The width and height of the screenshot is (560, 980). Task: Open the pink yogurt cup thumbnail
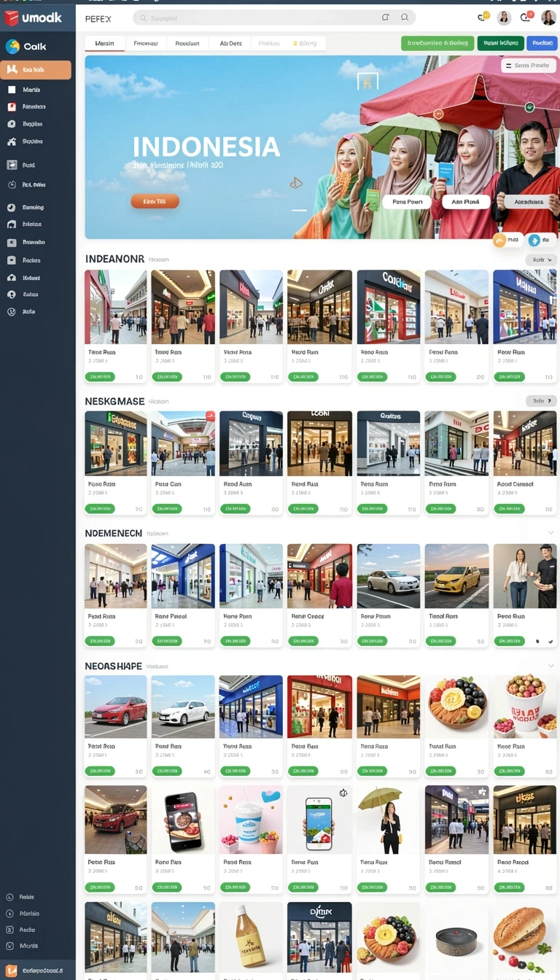point(251,820)
